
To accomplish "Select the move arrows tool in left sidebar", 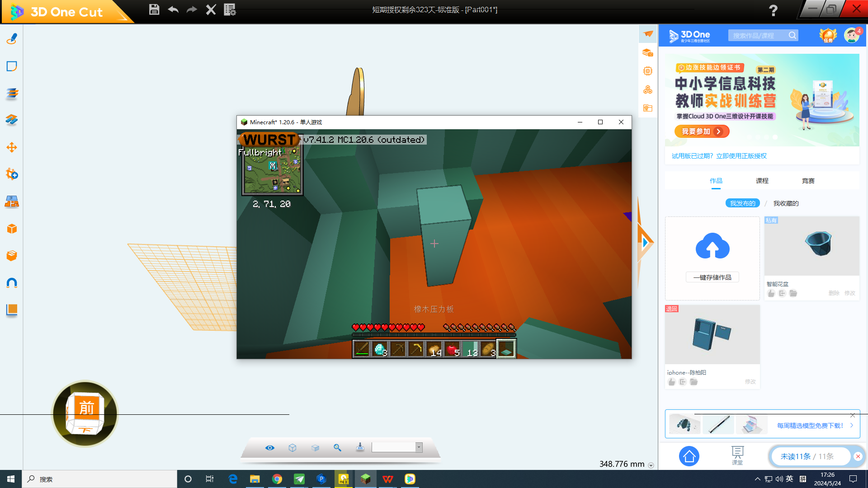I will (x=12, y=147).
